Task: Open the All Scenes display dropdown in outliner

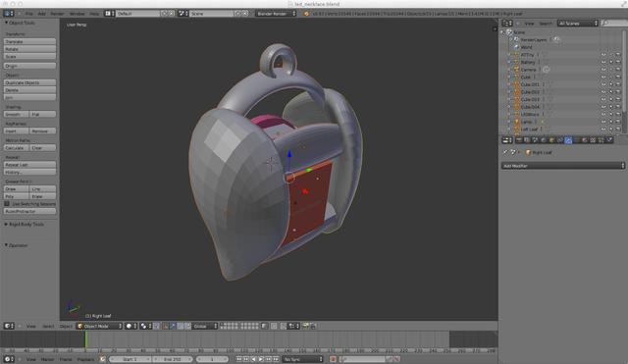Action: coord(578,24)
